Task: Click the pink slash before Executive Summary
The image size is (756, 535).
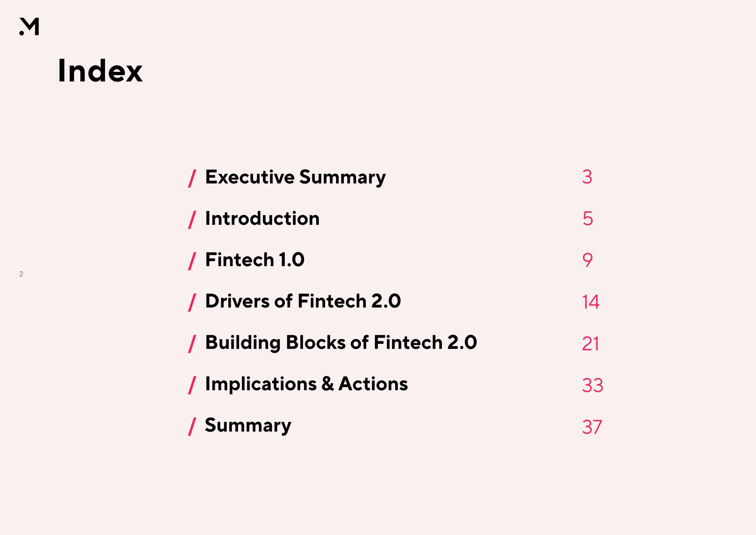Action: [x=192, y=179]
